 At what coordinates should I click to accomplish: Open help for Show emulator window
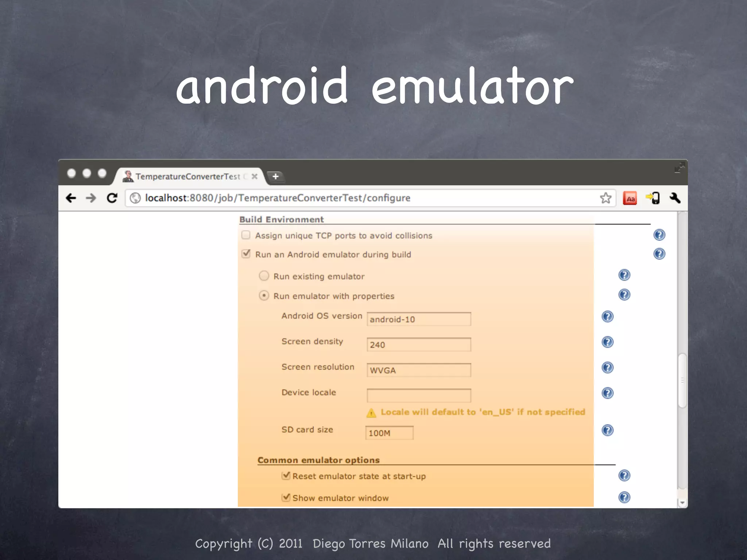point(624,497)
